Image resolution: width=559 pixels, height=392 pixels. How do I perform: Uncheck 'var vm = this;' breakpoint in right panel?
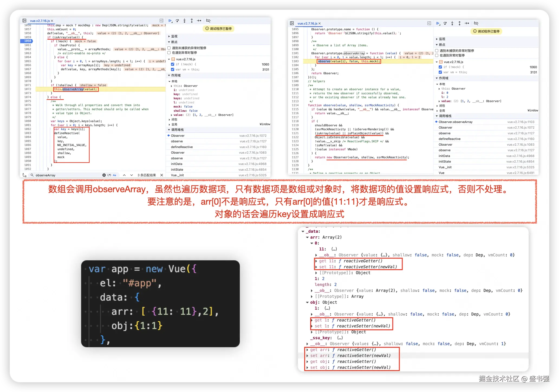(440, 72)
